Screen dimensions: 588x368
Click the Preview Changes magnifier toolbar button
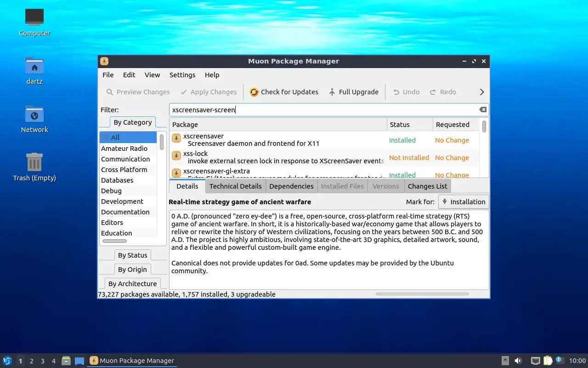click(x=138, y=92)
